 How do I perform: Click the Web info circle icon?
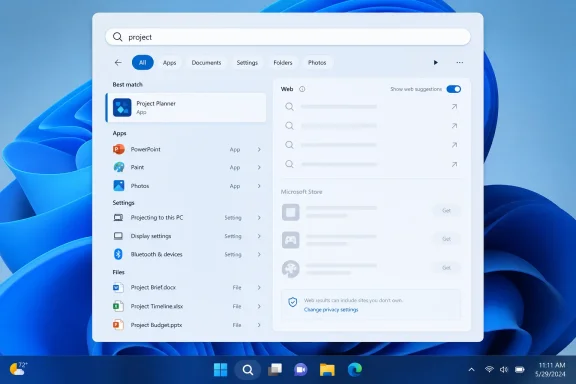pos(302,89)
